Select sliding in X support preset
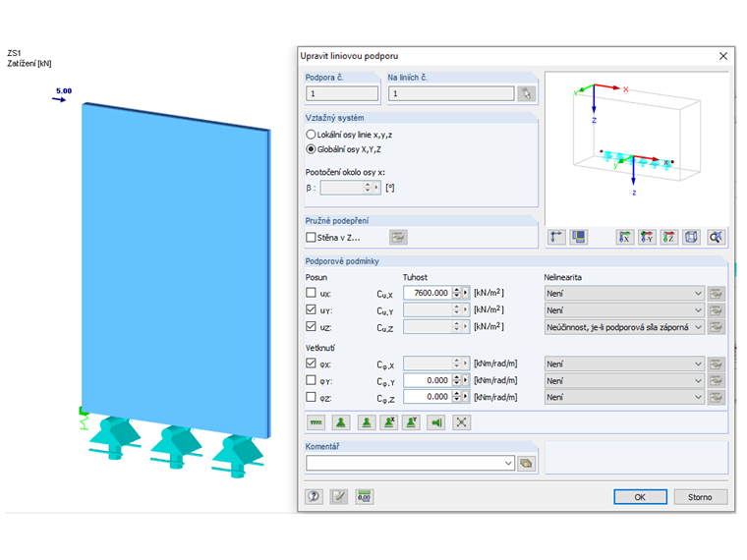 click(x=389, y=422)
